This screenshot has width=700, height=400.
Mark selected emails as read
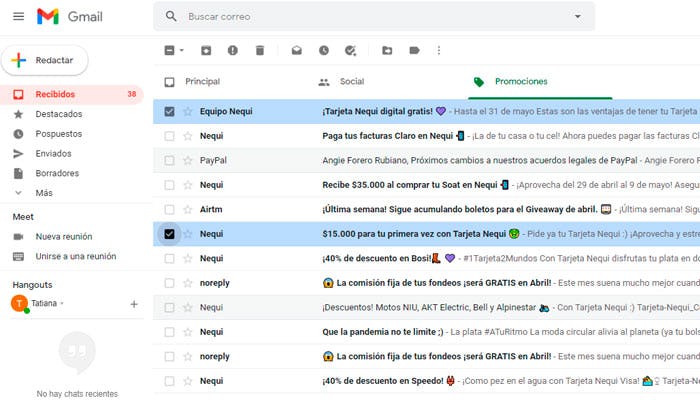(x=297, y=50)
